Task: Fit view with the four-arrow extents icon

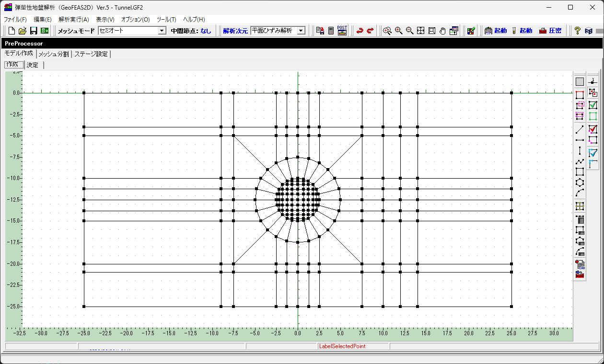Action: 420,31
